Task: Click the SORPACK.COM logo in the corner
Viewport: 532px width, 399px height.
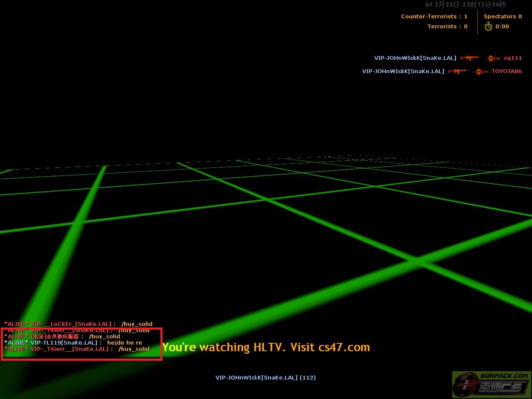Action: (x=492, y=384)
